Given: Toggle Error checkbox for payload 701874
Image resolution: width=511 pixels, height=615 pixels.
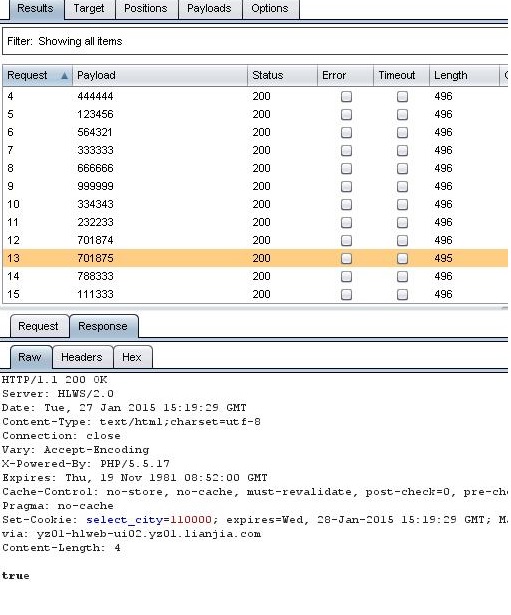Looking at the screenshot, I should [346, 241].
